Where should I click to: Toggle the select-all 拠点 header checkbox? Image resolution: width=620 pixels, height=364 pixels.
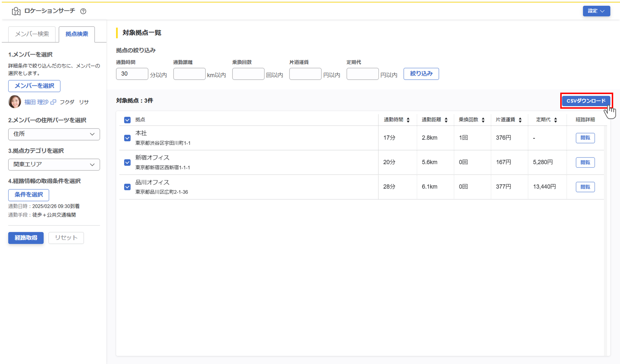click(x=127, y=120)
